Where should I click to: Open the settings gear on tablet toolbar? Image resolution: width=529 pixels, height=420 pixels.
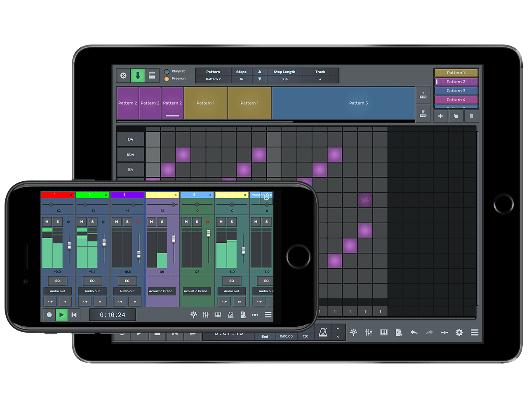click(459, 332)
